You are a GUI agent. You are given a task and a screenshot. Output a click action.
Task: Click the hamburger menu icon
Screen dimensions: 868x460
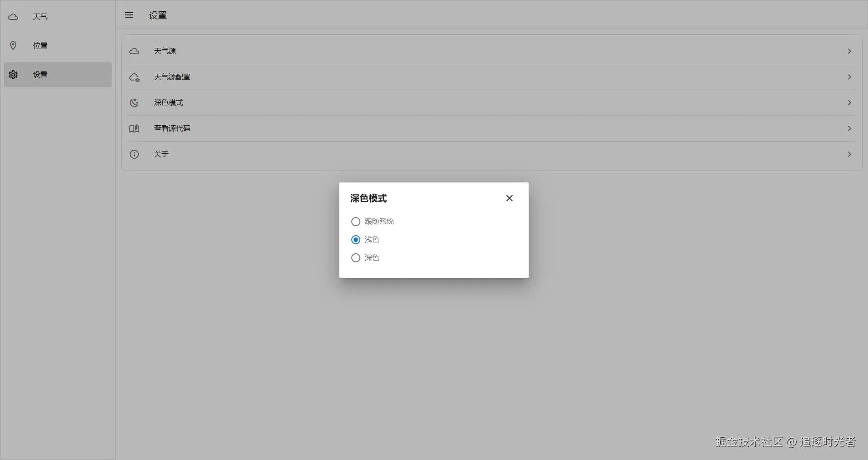tap(129, 15)
